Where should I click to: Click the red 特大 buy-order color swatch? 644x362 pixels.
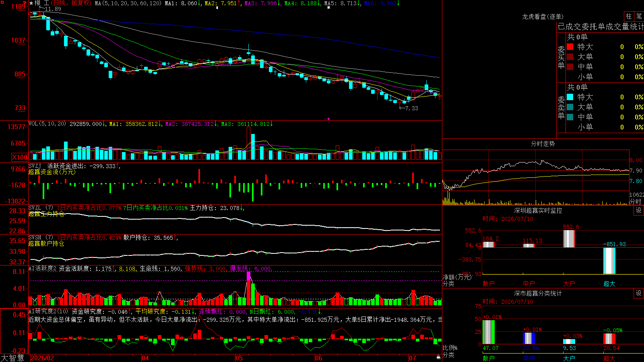[x=570, y=47]
